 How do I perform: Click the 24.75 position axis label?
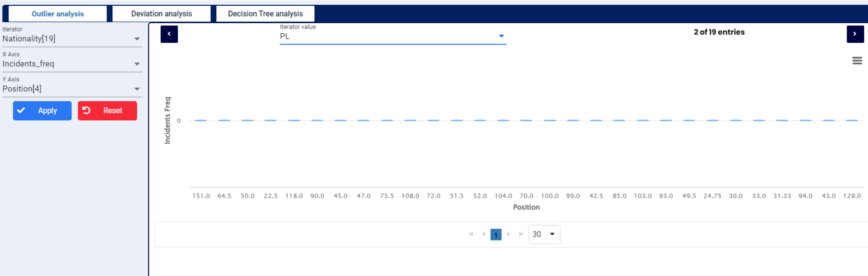coord(712,196)
